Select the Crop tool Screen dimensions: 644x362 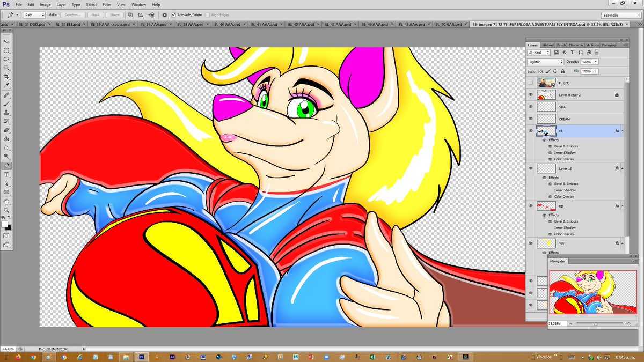coord(6,77)
